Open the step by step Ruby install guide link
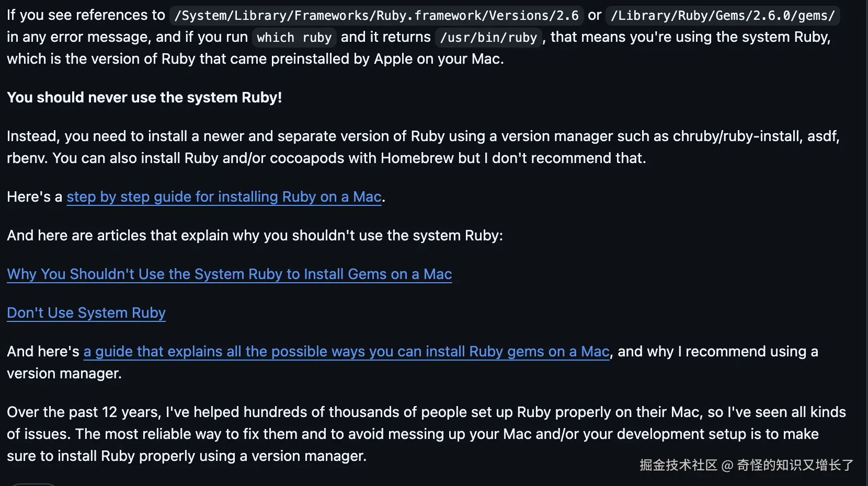Viewport: 868px width, 486px height. pyautogui.click(x=224, y=197)
